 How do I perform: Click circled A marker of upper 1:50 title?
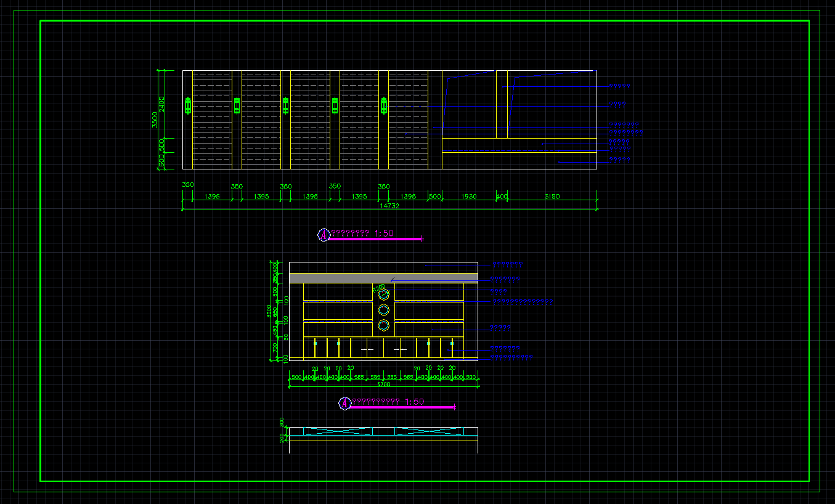pos(324,235)
